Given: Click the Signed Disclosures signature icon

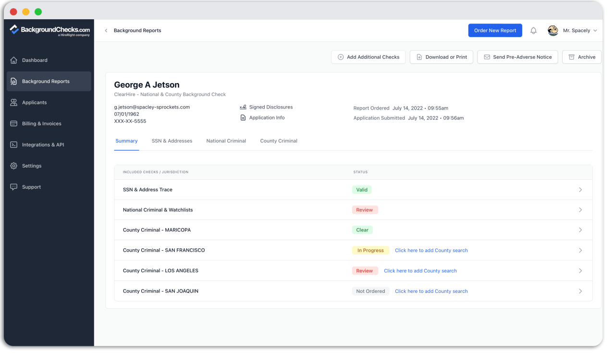Looking at the screenshot, I should point(243,107).
